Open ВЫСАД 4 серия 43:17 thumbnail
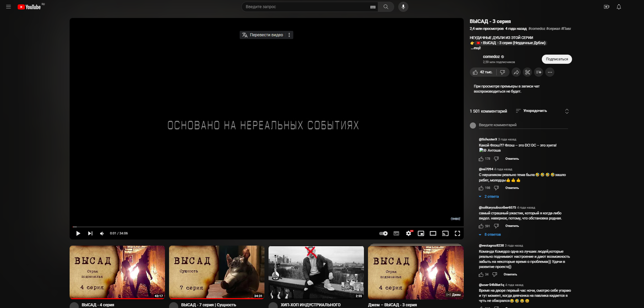Viewport: 644px width, 308px height. pyautogui.click(x=117, y=272)
